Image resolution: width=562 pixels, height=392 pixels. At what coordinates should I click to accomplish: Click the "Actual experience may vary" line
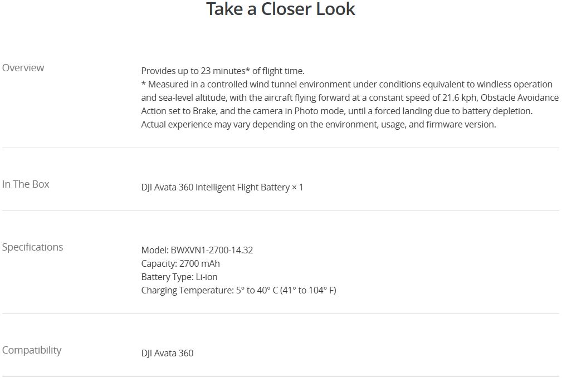(318, 124)
